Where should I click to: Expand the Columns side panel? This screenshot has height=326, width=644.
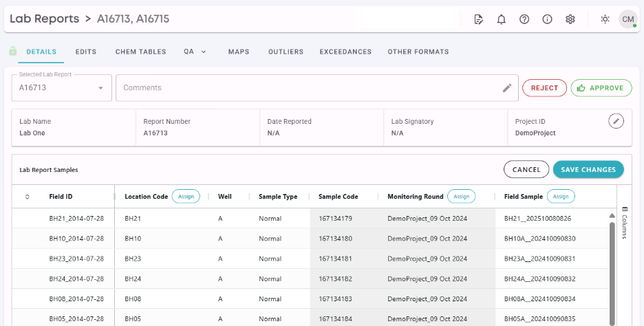pyautogui.click(x=625, y=222)
